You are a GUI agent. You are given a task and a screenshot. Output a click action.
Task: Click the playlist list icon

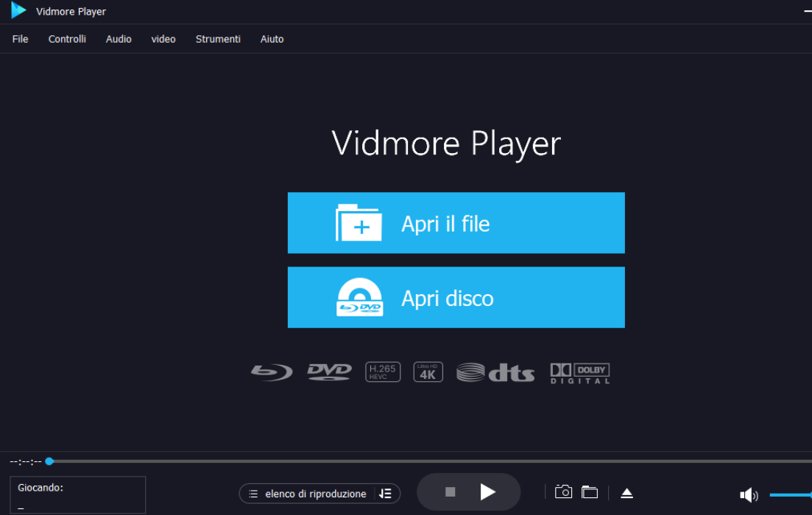coord(253,494)
